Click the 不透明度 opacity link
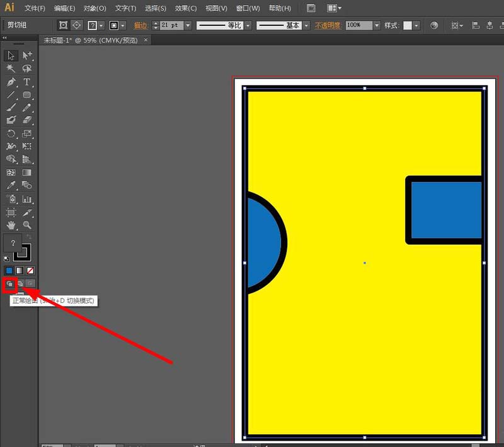The image size is (504, 447). click(x=328, y=25)
